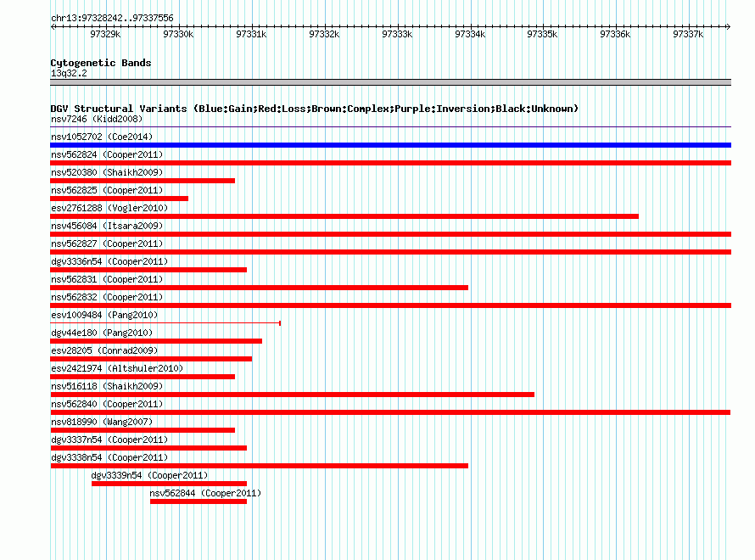Select the red nsv562832 loss bar
This screenshot has height=560, width=755.
coord(390,305)
